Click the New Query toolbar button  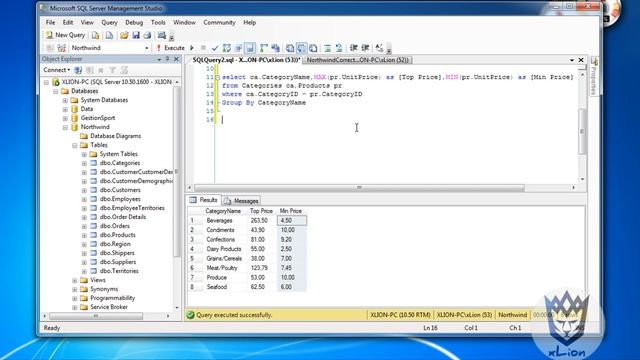point(65,35)
